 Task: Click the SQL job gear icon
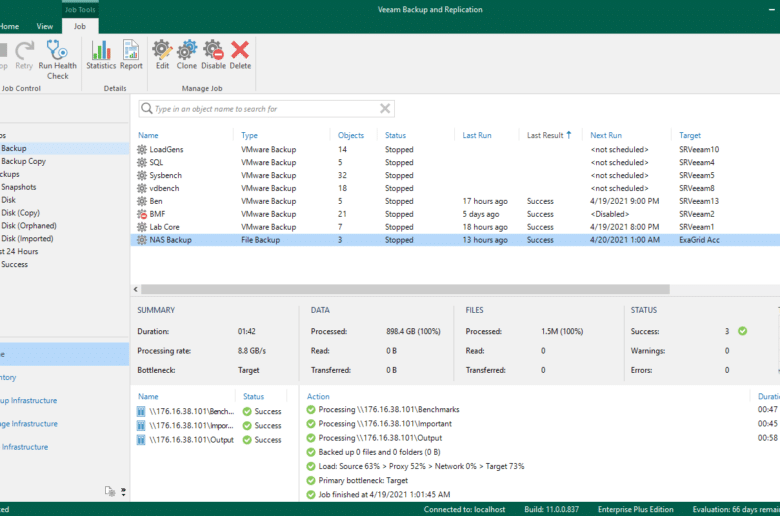pos(142,162)
